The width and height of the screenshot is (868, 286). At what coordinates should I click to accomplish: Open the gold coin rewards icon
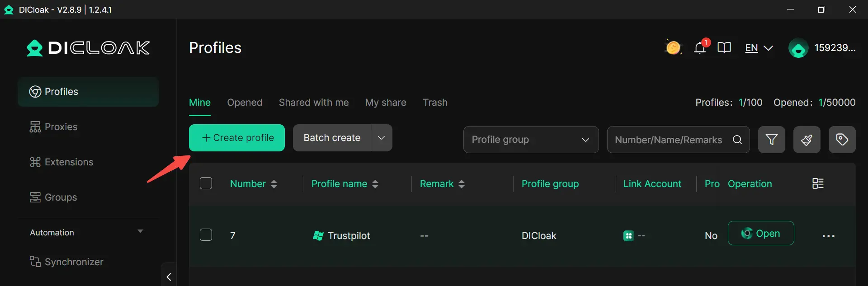673,47
